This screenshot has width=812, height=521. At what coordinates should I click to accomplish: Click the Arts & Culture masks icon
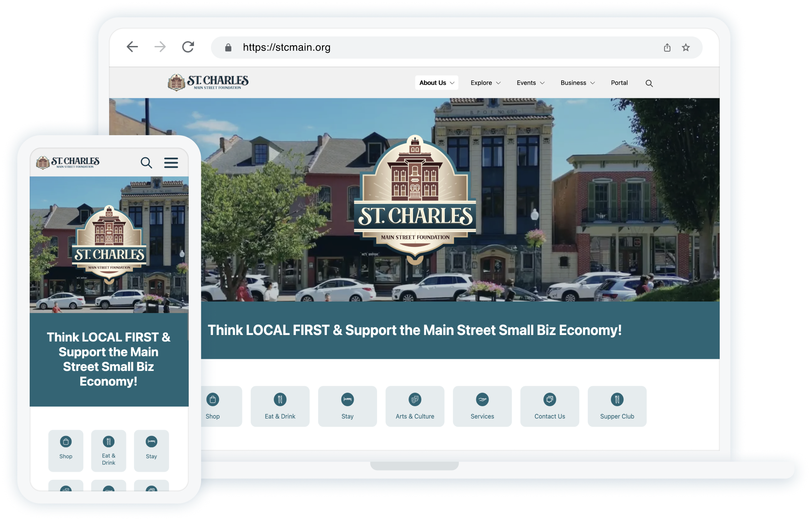415,400
